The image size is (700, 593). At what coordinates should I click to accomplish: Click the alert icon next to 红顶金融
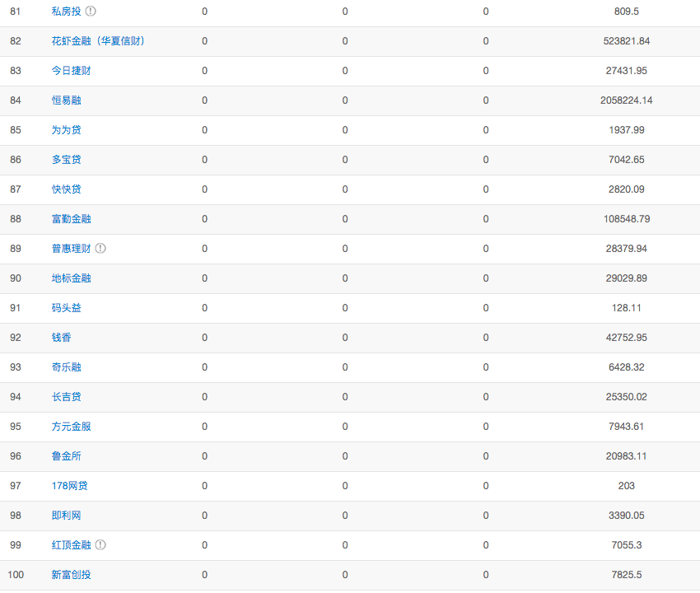click(100, 544)
